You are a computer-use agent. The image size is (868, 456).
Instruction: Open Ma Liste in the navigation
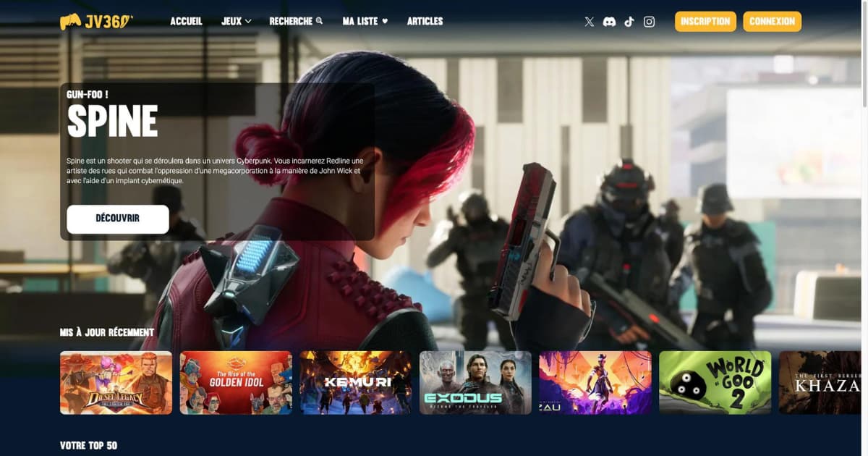365,21
